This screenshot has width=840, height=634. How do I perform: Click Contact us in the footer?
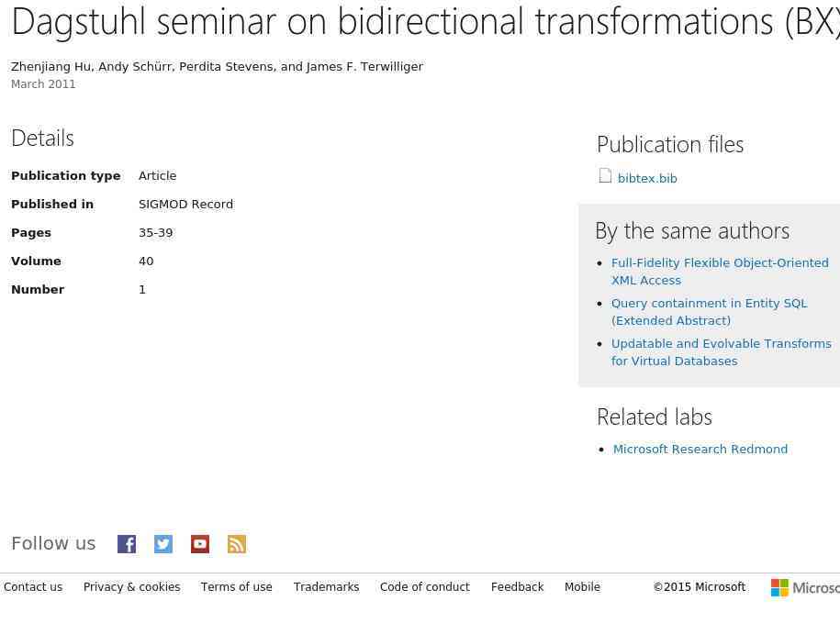tap(33, 587)
